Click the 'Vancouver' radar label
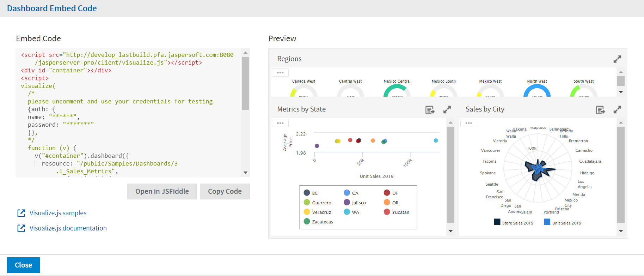This screenshot has height=276, width=644. click(491, 150)
